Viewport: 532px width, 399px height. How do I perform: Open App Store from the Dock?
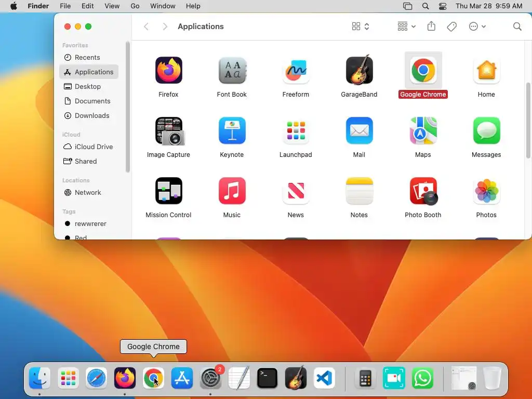182,378
